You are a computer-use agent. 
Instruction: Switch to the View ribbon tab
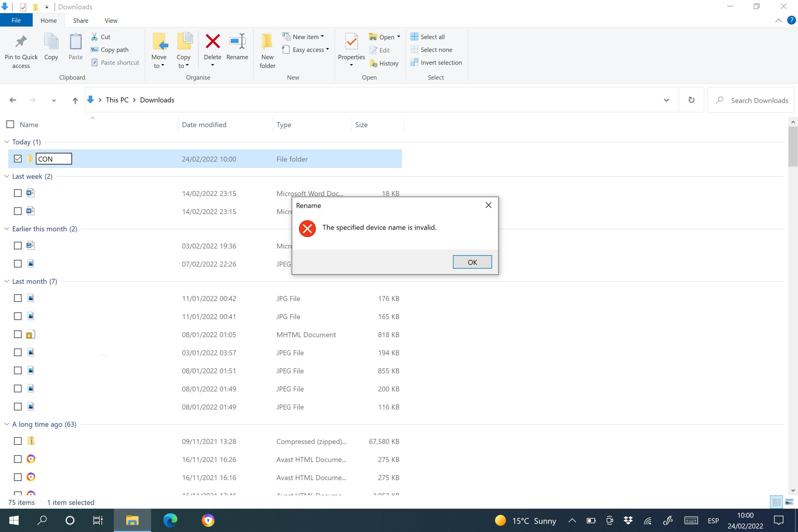pyautogui.click(x=111, y=20)
